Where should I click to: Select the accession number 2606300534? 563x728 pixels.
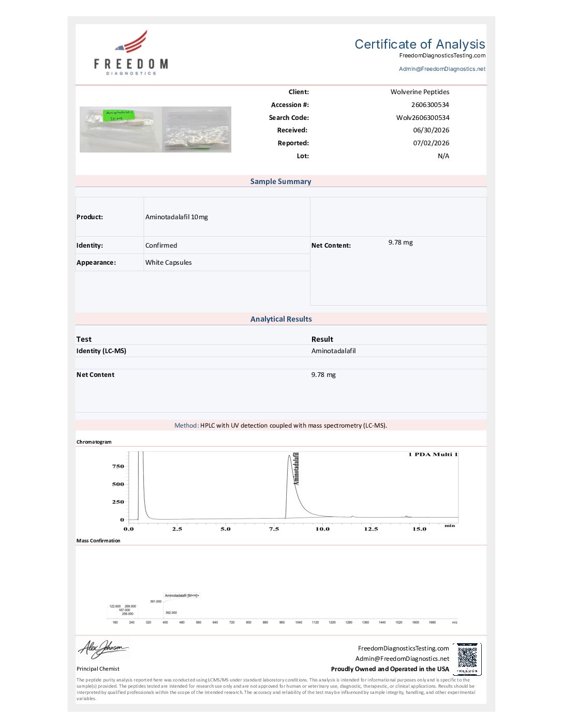[x=430, y=104]
